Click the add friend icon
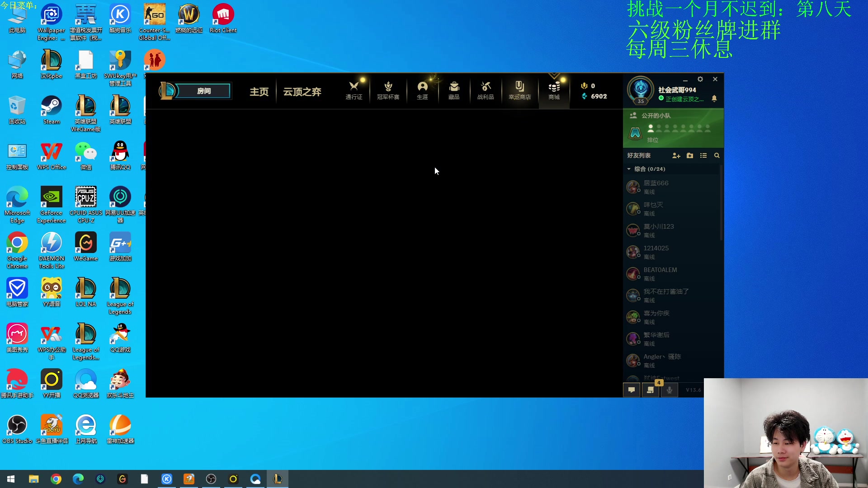 [676, 155]
